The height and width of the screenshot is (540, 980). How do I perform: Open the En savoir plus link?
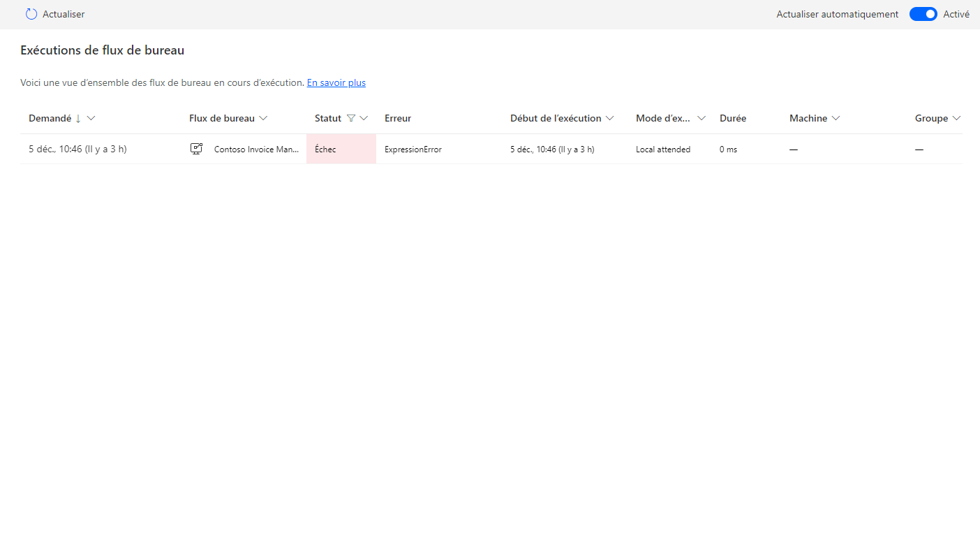click(336, 82)
